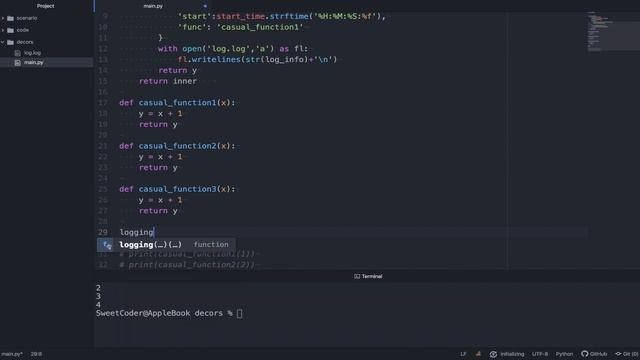640x360 pixels.
Task: Place cursor on 'def casual_function1(x):' line
Action: click(x=177, y=103)
